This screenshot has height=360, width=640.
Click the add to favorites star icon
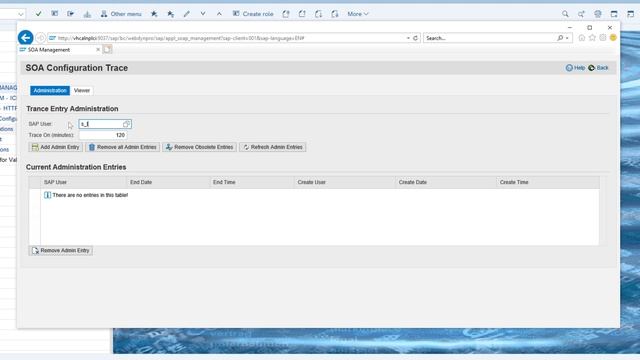point(154,14)
